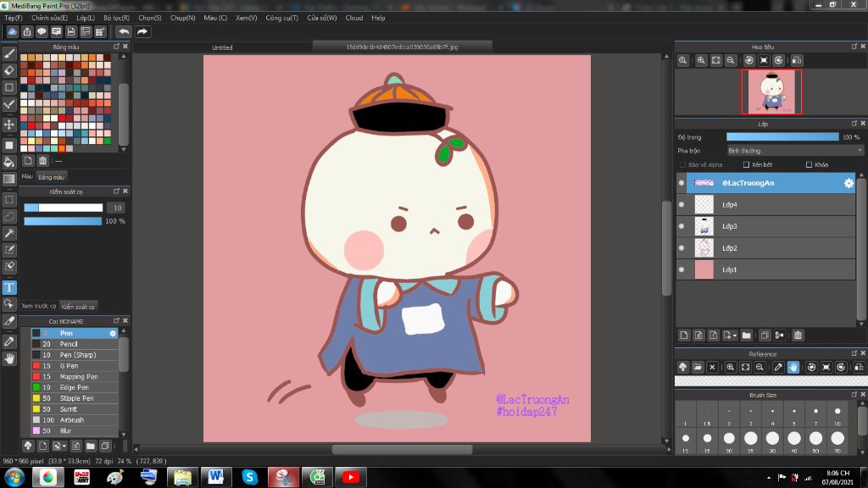Switch to the Hand pan tool
This screenshot has height=488, width=868.
9,359
